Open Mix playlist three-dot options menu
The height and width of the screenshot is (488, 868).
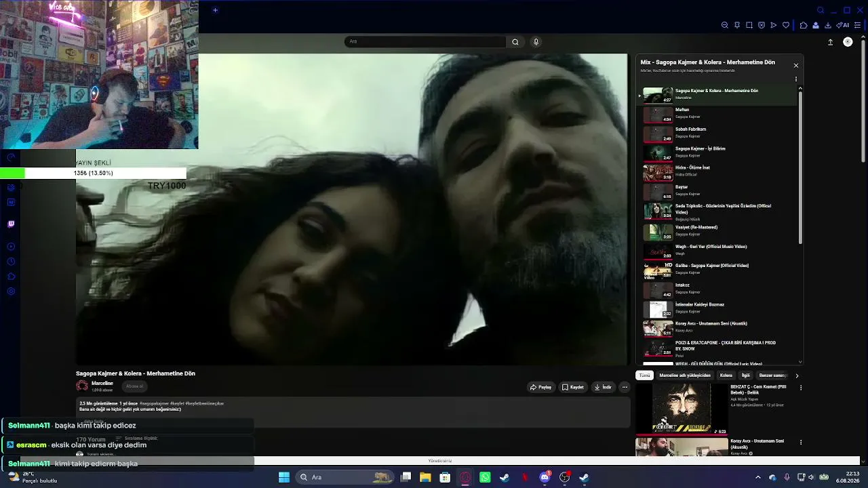tap(796, 79)
